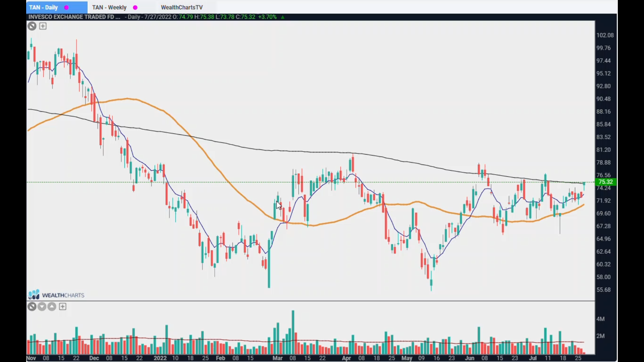This screenshot has width=644, height=362.
Task: Switch to the TAN - Daily tab
Action: (x=57, y=7)
